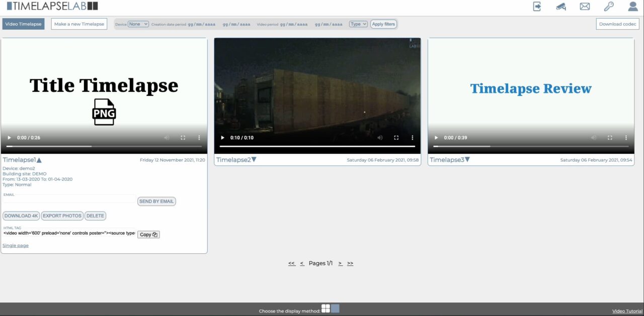Open more options menu on Timelapse2 video
This screenshot has height=316, width=644.
tap(413, 138)
